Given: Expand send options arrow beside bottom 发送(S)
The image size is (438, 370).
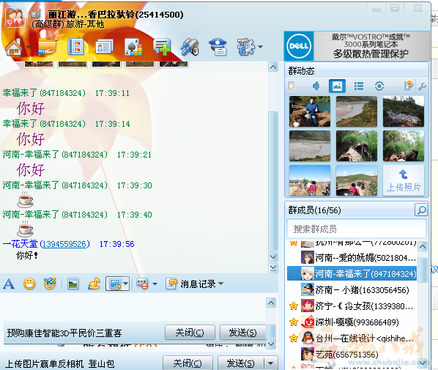Looking at the screenshot, I should 271,363.
